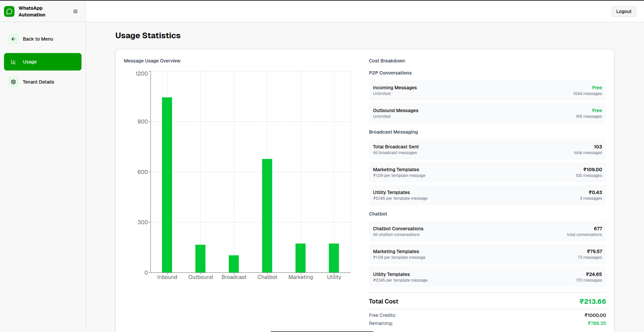Click the Outbound bar in chart

point(201,258)
